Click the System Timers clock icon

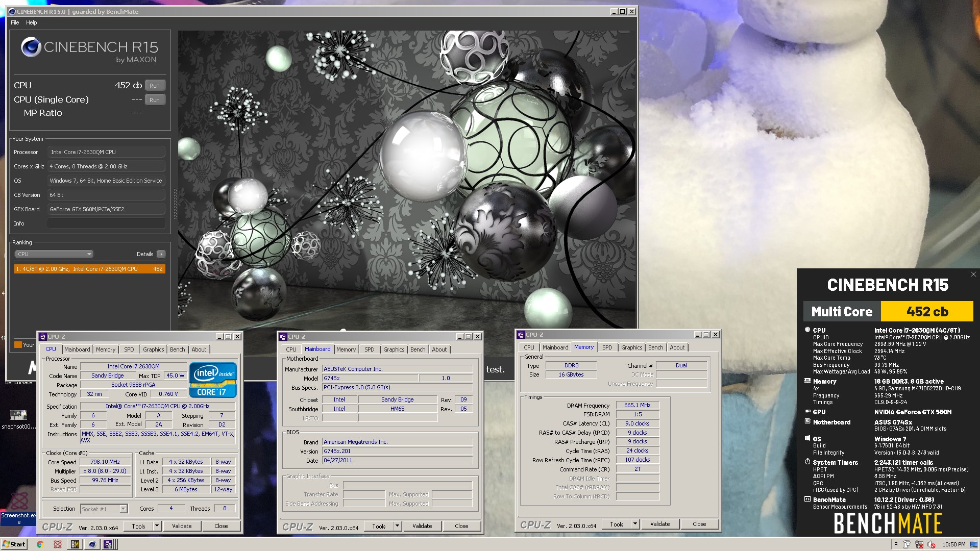(807, 462)
